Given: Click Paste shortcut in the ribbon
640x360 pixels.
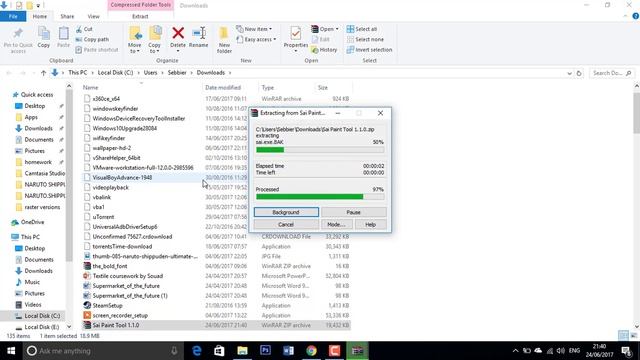Looking at the screenshot, I should [x=97, y=50].
